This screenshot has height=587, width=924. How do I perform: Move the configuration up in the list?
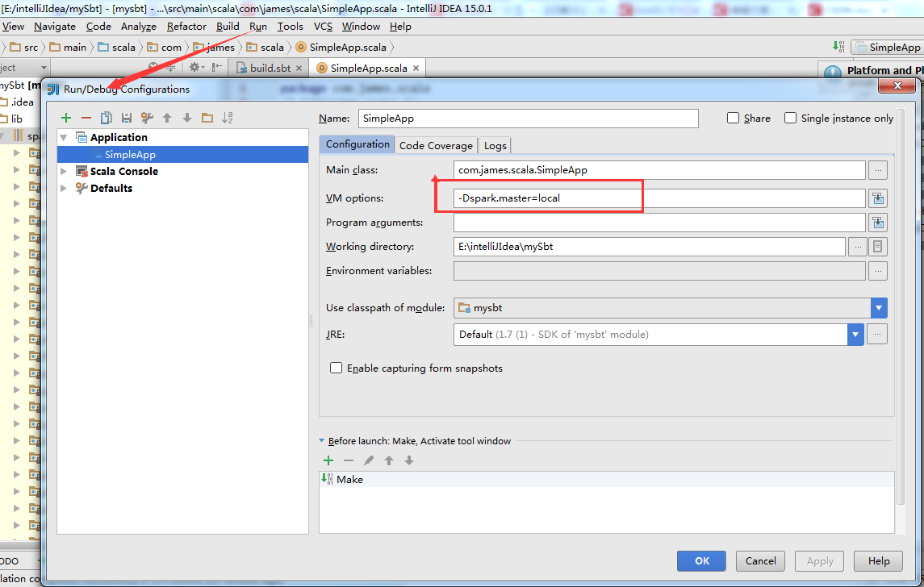click(167, 118)
